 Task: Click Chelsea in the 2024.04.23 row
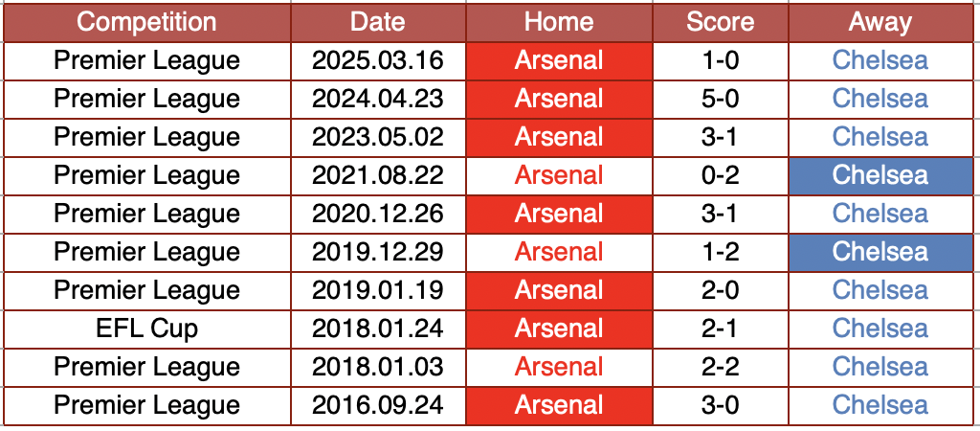(x=880, y=99)
